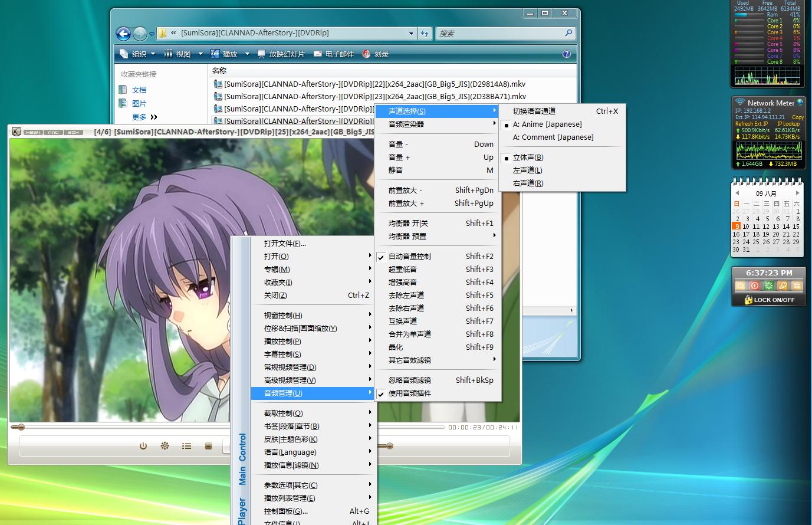Viewport: 812px width, 525px height.
Task: Choose 控制面板(G)... menu entry
Action: (313, 511)
